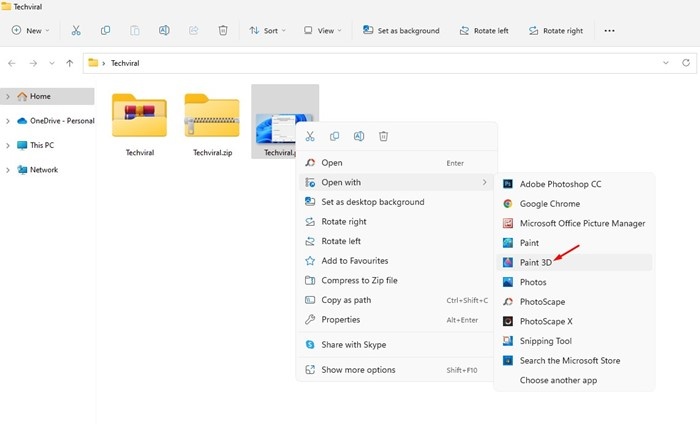Open the View dropdown menu
The height and width of the screenshot is (424, 700).
(x=322, y=30)
